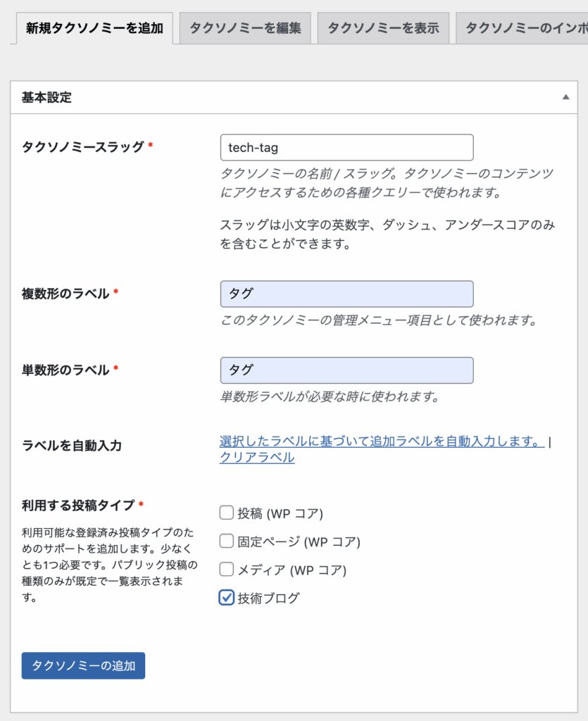
Task: Click into the 複数形のラベル input field
Action: [346, 294]
